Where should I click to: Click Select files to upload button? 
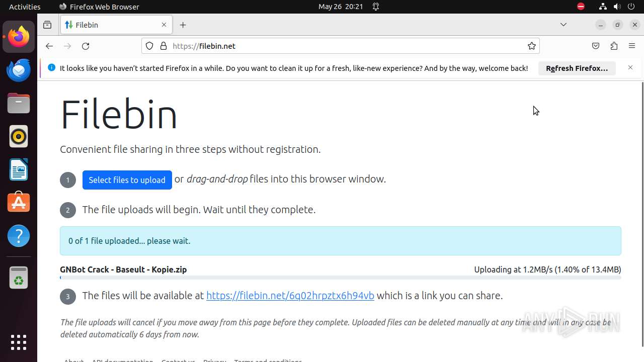click(x=127, y=180)
